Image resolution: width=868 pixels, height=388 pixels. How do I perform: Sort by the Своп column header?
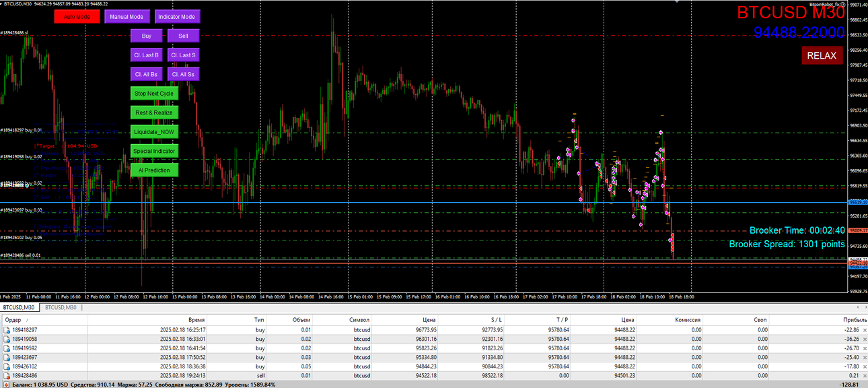click(x=760, y=320)
